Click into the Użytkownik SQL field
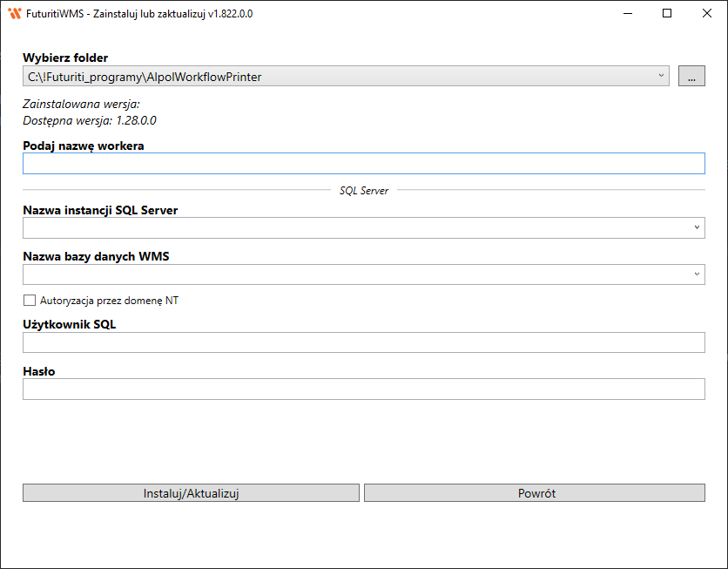728x569 pixels. coord(363,342)
